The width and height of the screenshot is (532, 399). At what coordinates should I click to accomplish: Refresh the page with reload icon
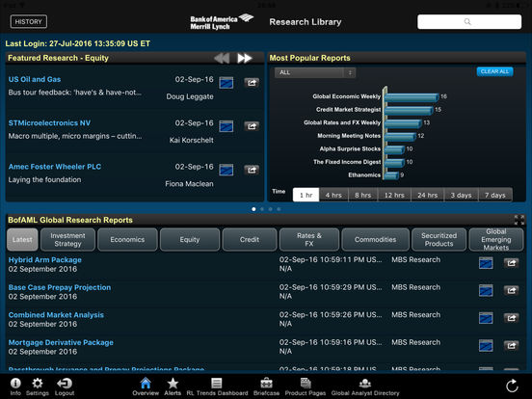512,386
